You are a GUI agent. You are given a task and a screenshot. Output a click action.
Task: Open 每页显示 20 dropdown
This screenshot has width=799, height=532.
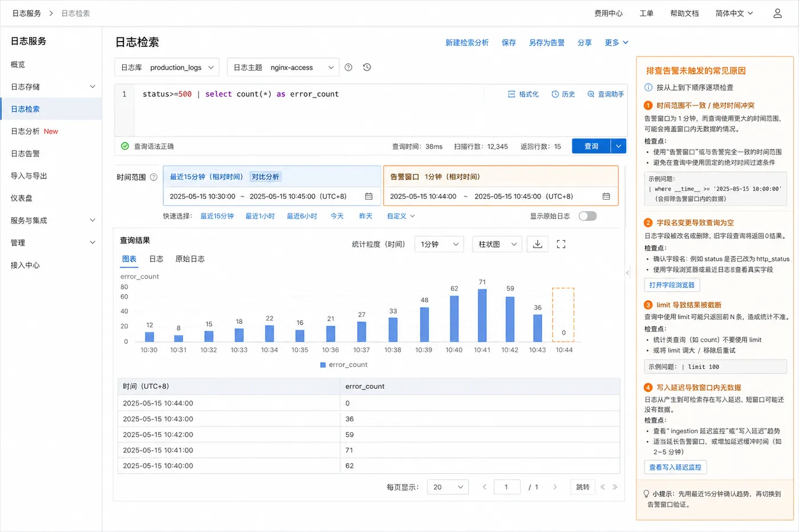(x=448, y=487)
